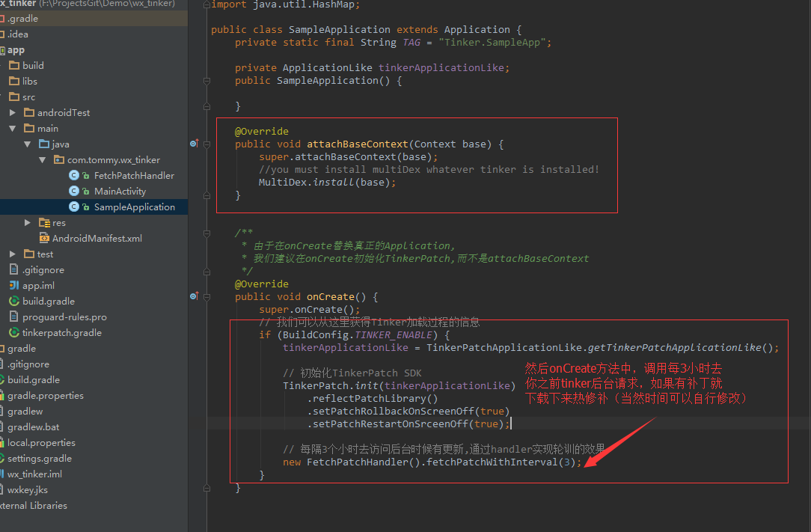This screenshot has width=811, height=532.
Task: Click the SampleApplication class icon
Action: click(74, 207)
